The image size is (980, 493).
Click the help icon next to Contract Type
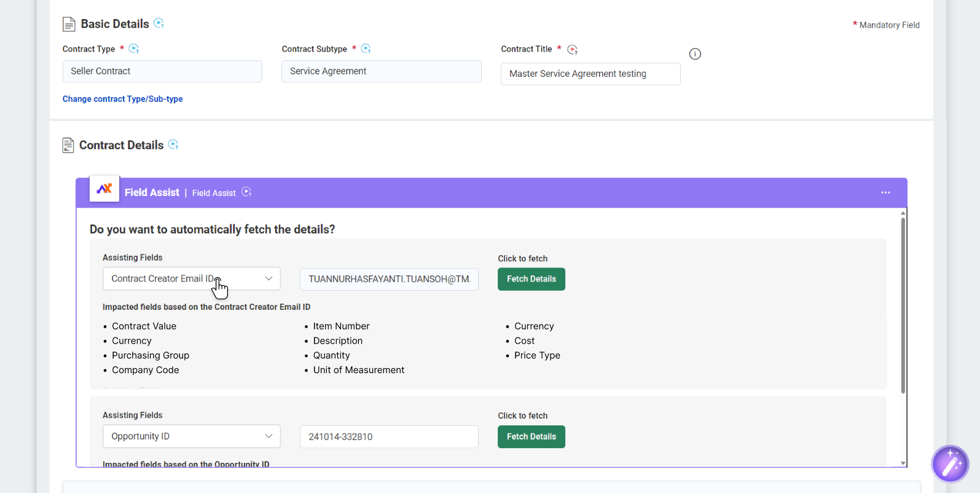134,49
